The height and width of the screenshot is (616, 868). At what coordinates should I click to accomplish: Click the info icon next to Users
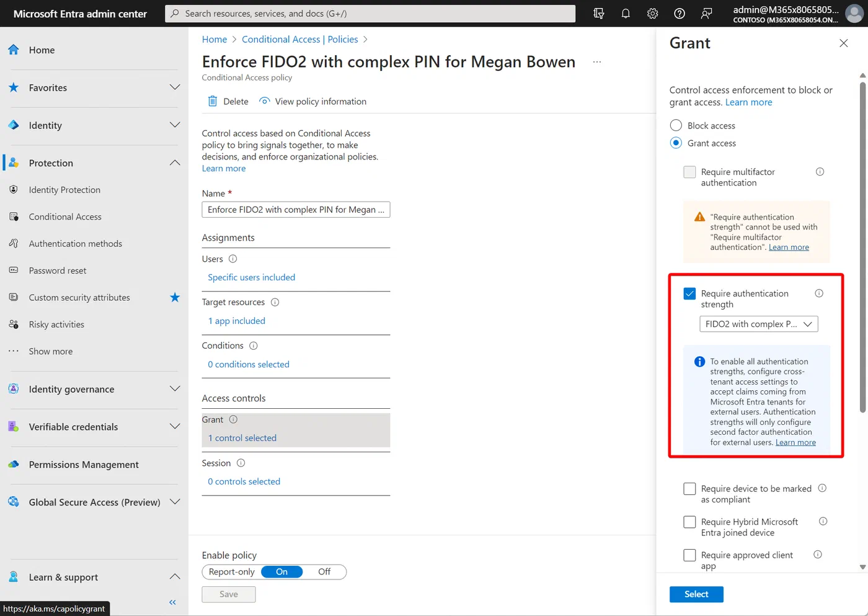point(233,259)
